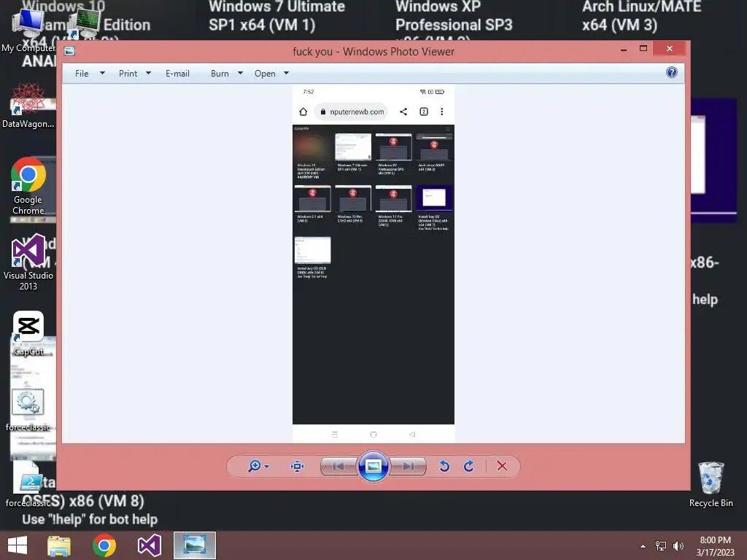Expand the Print dropdown arrow

click(x=148, y=74)
